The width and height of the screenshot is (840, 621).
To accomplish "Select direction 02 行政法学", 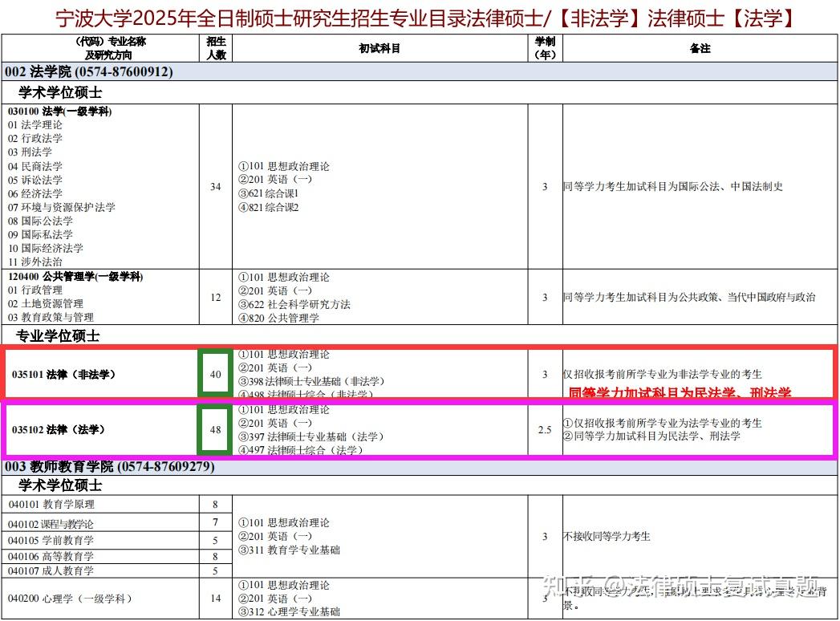I will [x=34, y=138].
